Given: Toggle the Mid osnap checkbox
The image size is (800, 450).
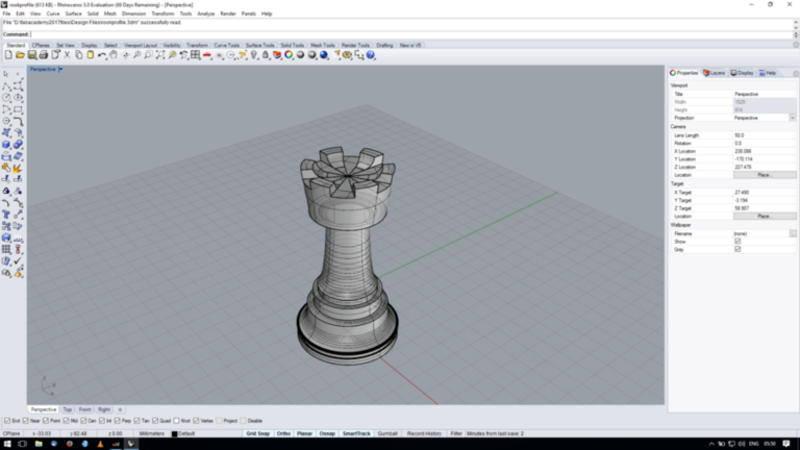Looking at the screenshot, I should (66, 421).
